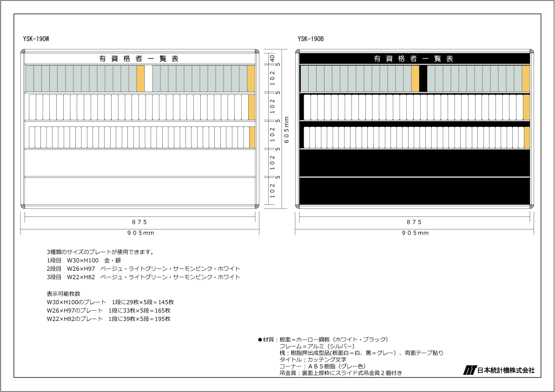Click the タイトル：カッテング文字 line
555x392 pixels.
coord(313,359)
